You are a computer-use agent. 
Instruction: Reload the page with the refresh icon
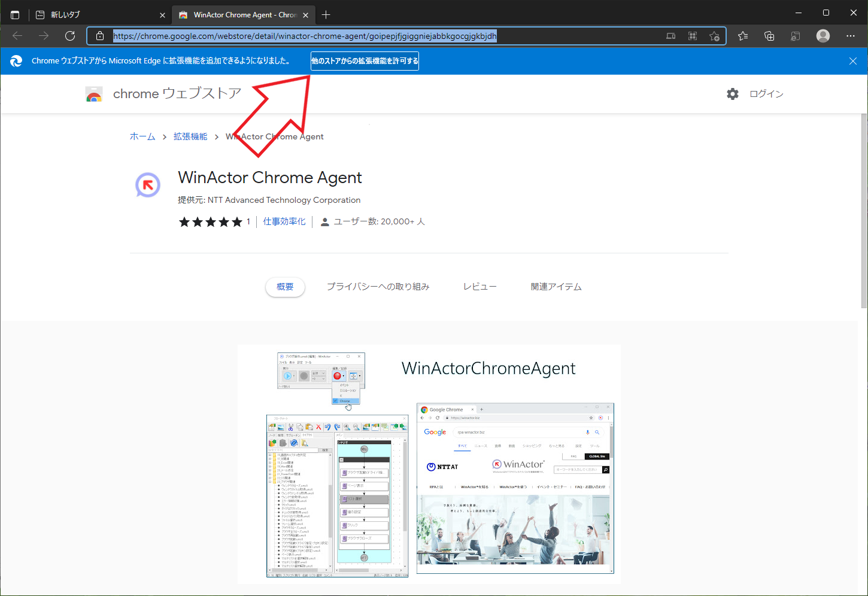(70, 35)
